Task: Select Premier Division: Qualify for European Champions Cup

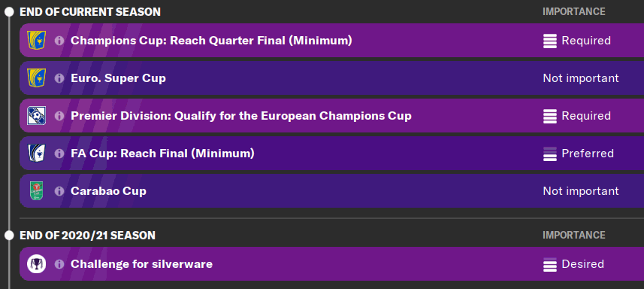Action: pyautogui.click(x=241, y=116)
